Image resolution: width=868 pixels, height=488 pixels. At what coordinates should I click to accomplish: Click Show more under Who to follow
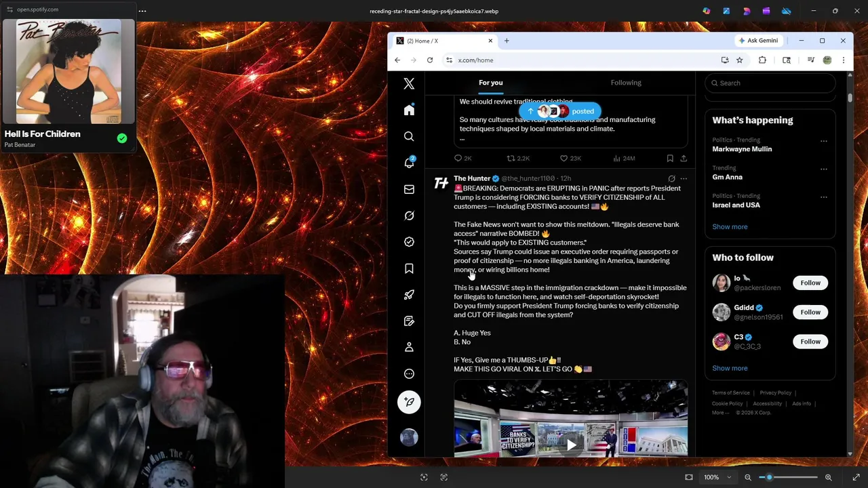[730, 368]
